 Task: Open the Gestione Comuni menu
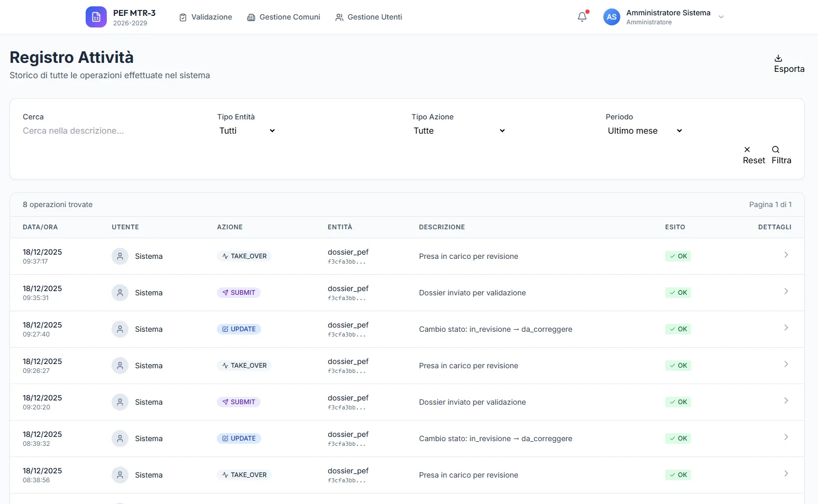point(284,17)
